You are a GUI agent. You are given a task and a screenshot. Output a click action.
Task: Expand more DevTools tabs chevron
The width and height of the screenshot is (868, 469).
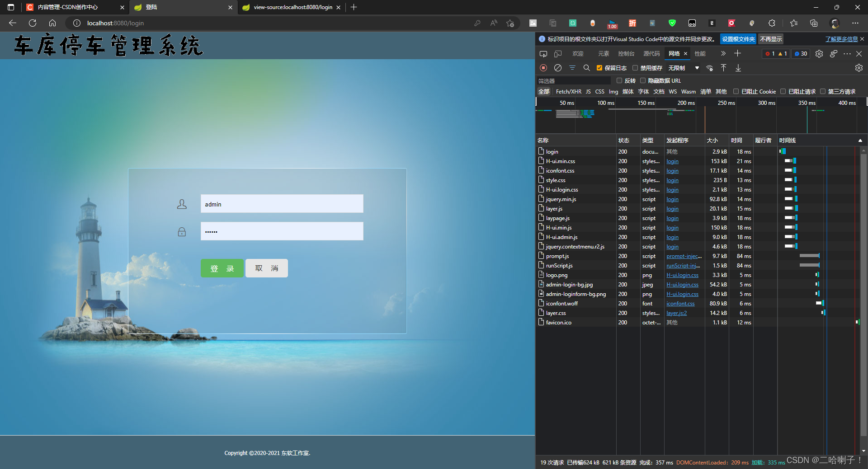tap(723, 53)
